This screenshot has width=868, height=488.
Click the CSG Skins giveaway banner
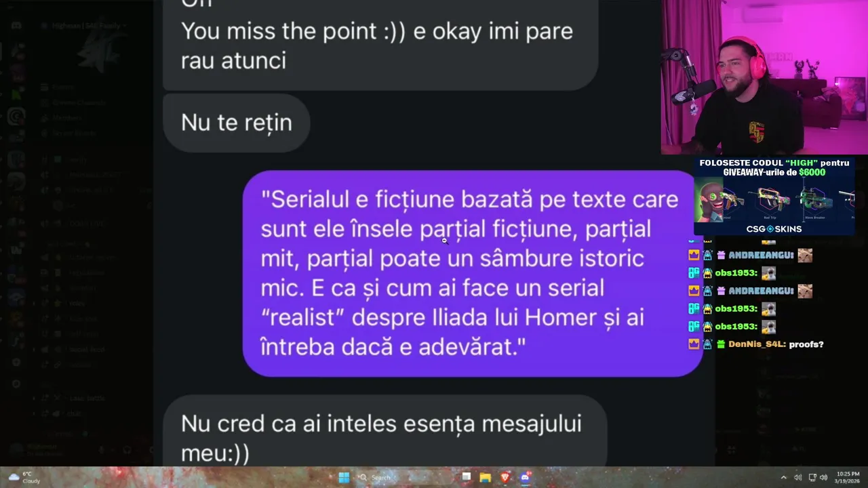point(774,197)
